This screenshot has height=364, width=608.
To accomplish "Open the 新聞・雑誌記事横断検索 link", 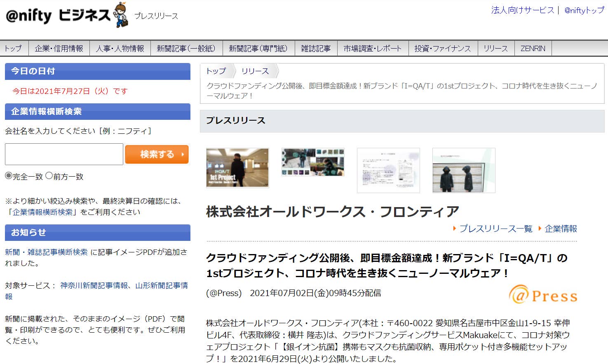I will [46, 252].
